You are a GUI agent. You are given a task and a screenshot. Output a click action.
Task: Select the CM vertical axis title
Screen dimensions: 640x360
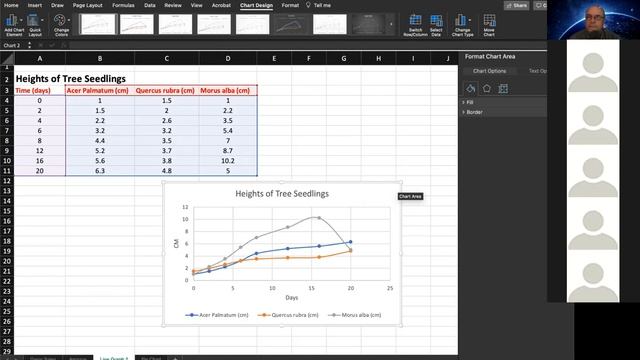click(176, 243)
